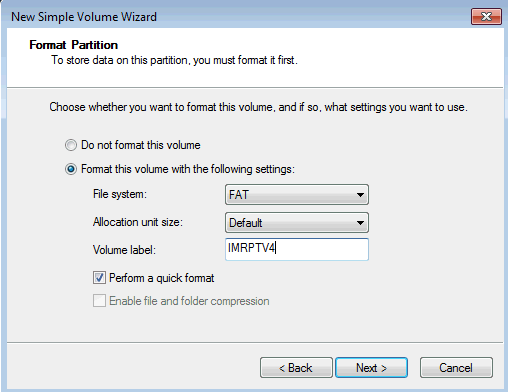The width and height of the screenshot is (508, 392).
Task: Tick the 'Enable file and folder compression' checkbox
Action: coord(99,301)
